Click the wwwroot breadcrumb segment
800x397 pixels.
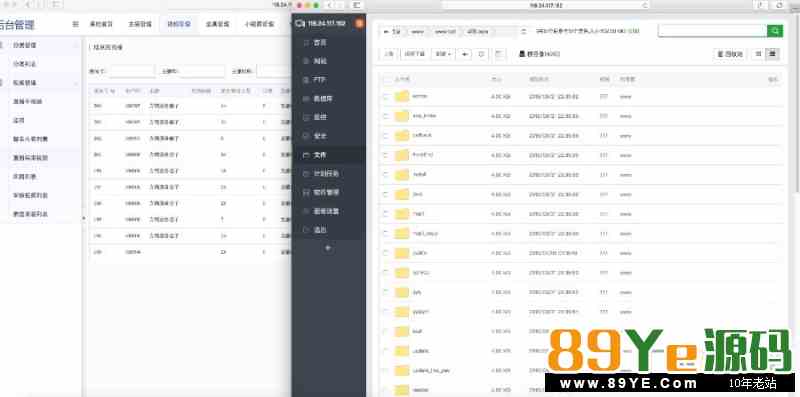(x=445, y=32)
